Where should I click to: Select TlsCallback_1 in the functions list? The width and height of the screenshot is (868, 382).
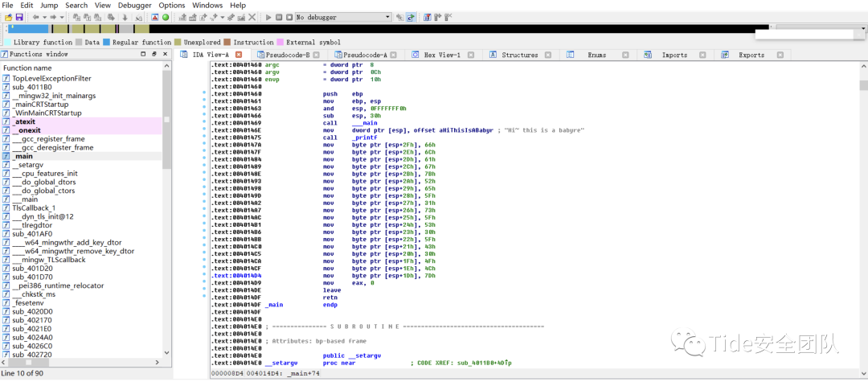(x=34, y=207)
